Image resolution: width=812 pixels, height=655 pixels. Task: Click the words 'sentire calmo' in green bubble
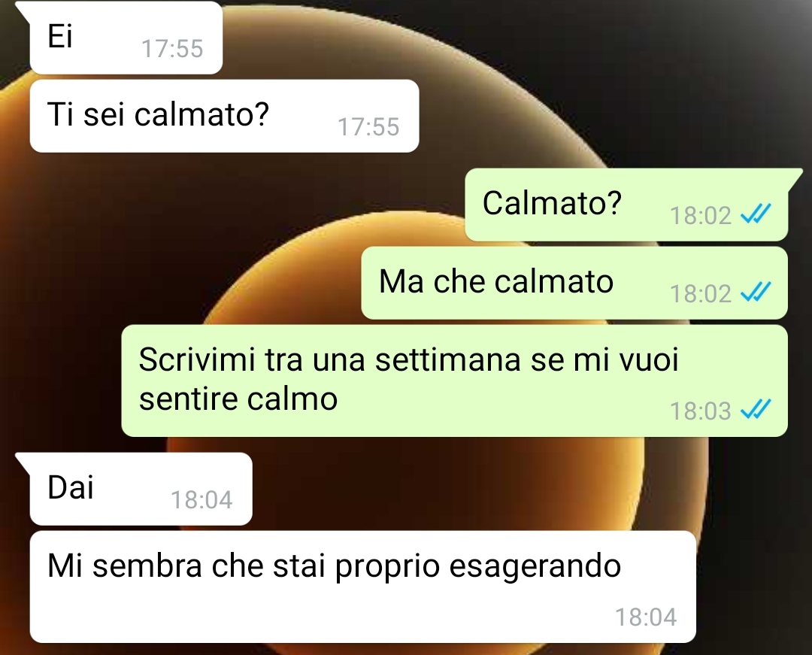tap(238, 399)
